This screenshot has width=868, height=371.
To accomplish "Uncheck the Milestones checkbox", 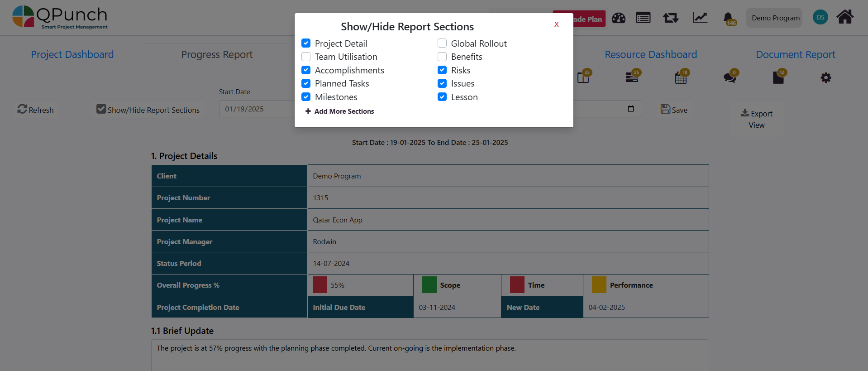I will [306, 97].
